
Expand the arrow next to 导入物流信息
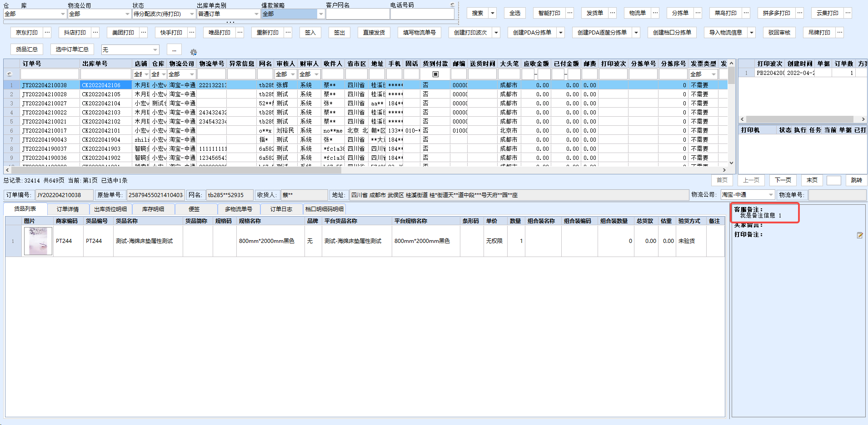pos(752,33)
